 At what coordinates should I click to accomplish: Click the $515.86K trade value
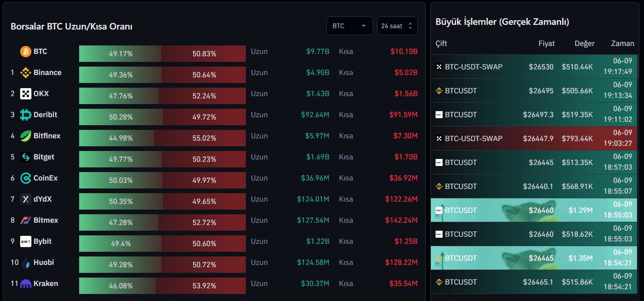tap(577, 282)
